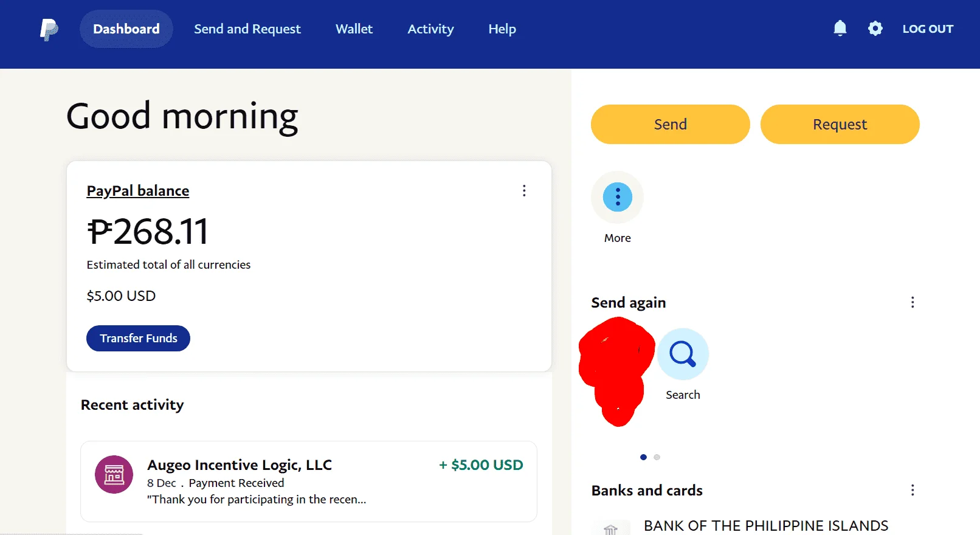The height and width of the screenshot is (535, 980).
Task: Click the Transfer Funds button
Action: pyautogui.click(x=139, y=338)
